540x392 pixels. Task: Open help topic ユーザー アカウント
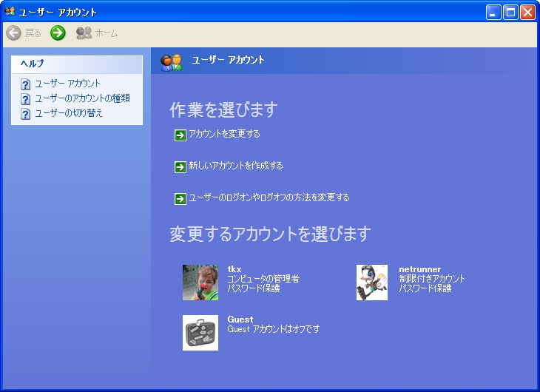(68, 84)
